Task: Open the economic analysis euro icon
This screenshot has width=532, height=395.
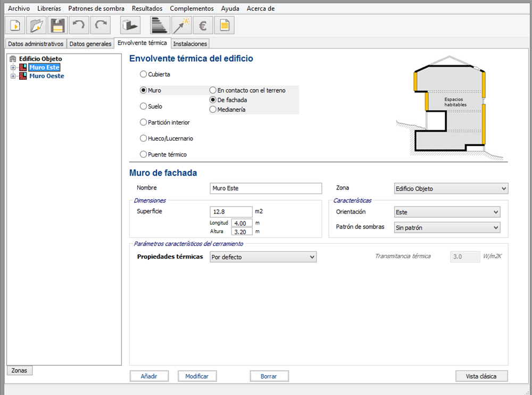Action: point(203,26)
